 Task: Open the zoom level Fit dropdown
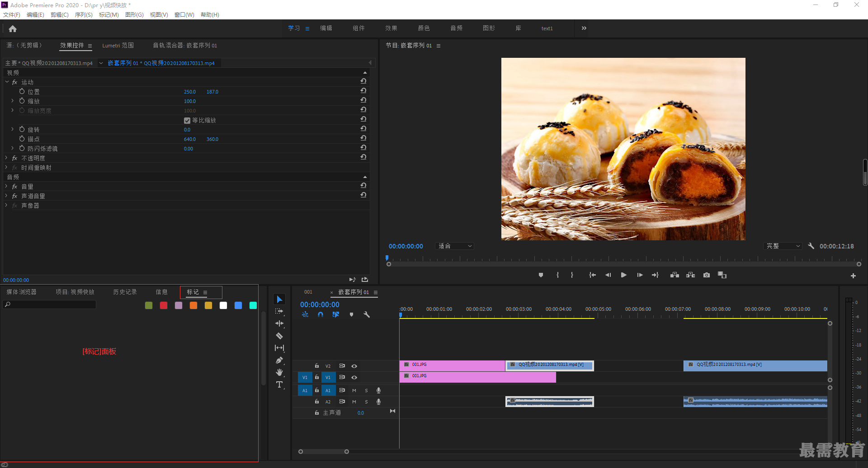click(455, 246)
